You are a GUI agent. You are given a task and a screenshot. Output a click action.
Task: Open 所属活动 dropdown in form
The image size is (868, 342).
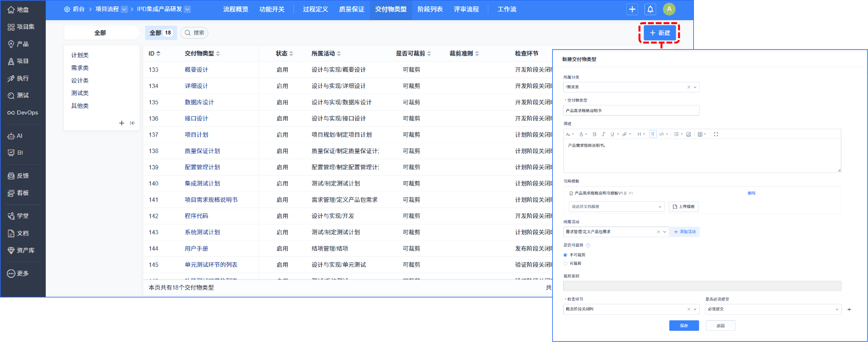[616, 232]
